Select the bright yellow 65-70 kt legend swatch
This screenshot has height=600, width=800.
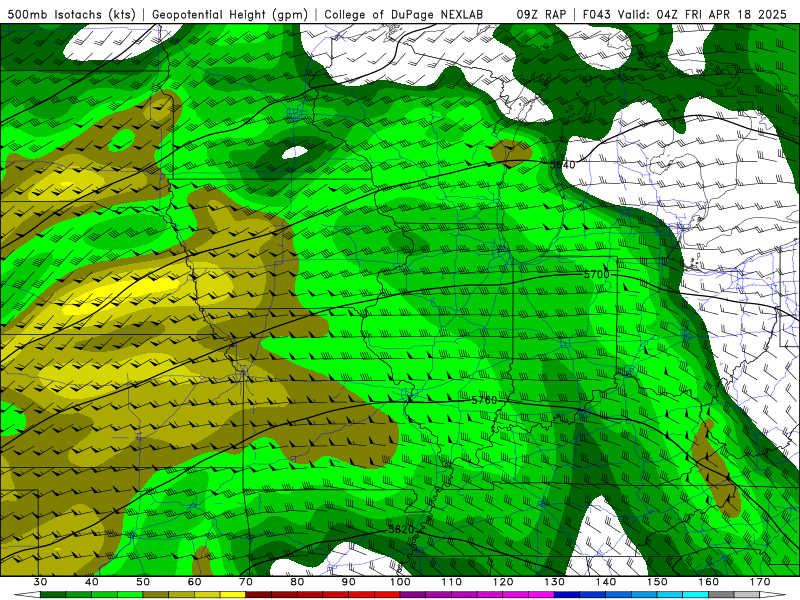click(233, 595)
